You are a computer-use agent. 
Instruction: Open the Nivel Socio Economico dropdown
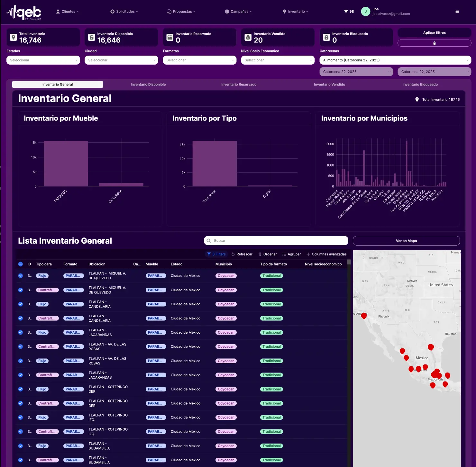[278, 60]
